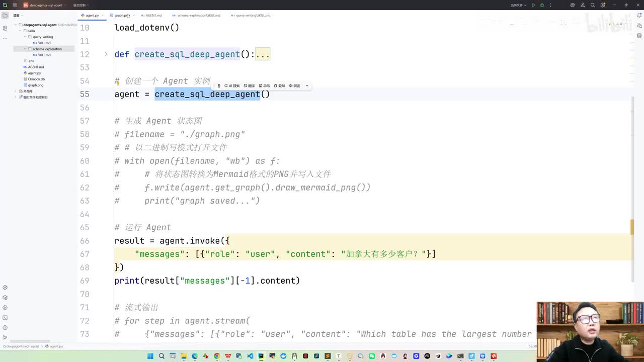Open Terminal tool window in lower left stripe

[5, 318]
